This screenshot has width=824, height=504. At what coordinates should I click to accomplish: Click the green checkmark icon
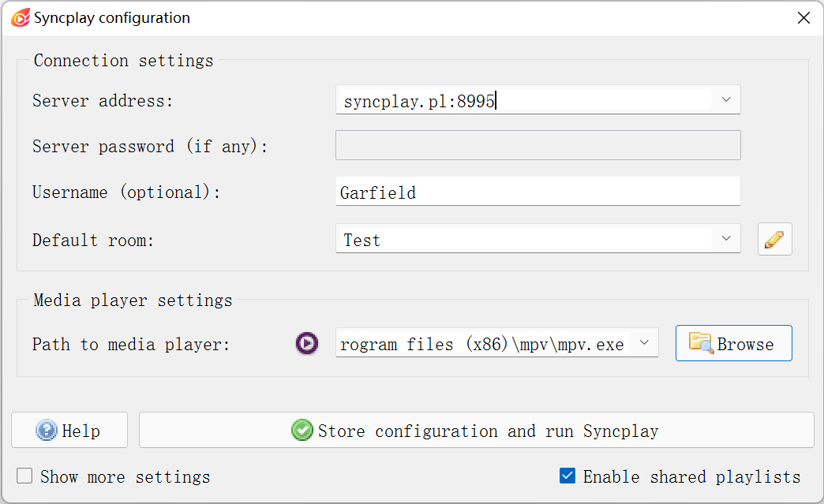[x=302, y=430]
